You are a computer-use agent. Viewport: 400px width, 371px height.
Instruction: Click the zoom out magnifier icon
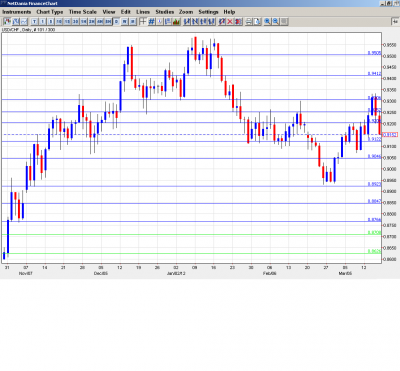pos(276,22)
